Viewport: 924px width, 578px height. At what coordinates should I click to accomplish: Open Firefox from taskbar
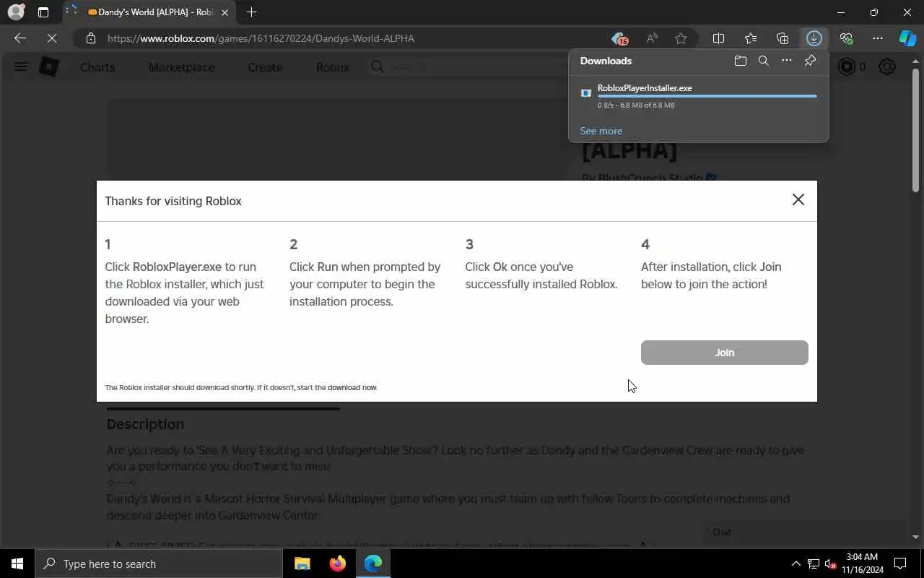[337, 564]
